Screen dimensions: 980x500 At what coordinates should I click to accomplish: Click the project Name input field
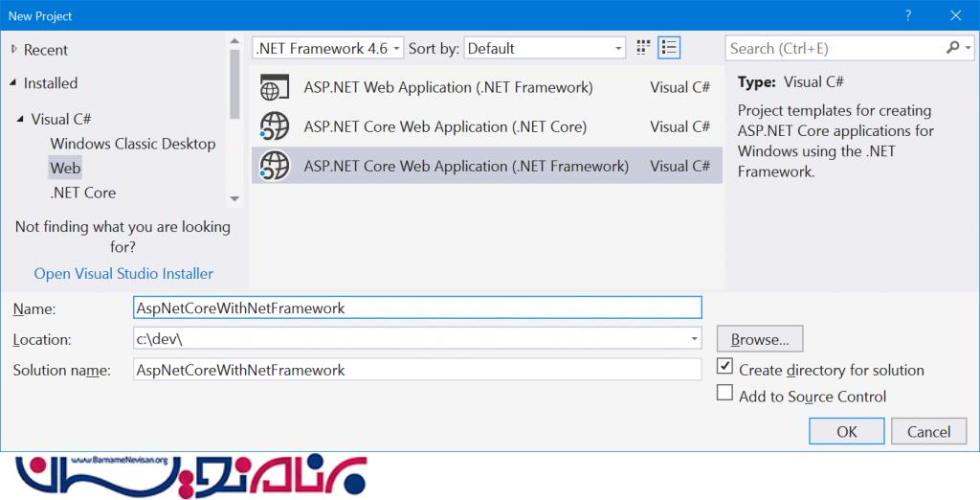417,307
